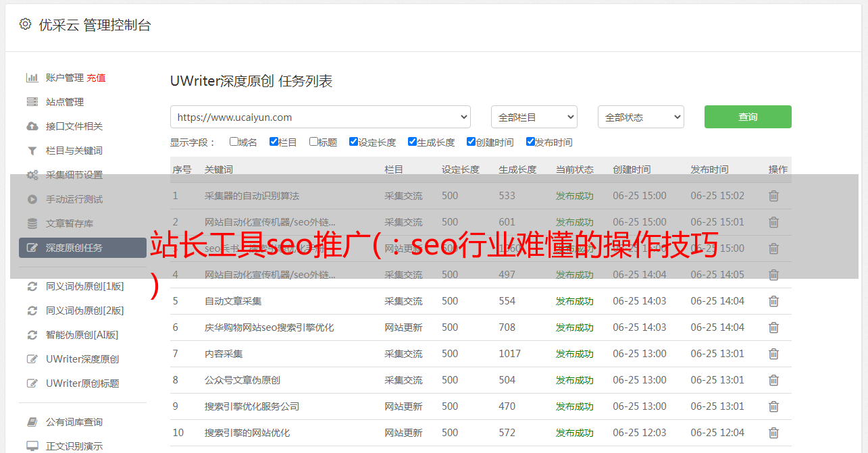Delete row 10 搜索引擎的网站优化 with trash icon
The image size is (868, 453).
click(x=774, y=433)
